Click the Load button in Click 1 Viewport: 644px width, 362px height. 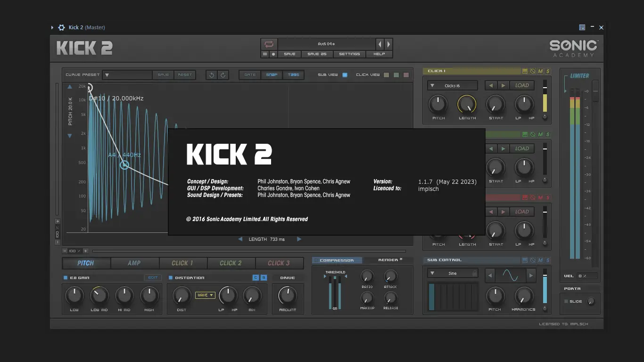(522, 85)
